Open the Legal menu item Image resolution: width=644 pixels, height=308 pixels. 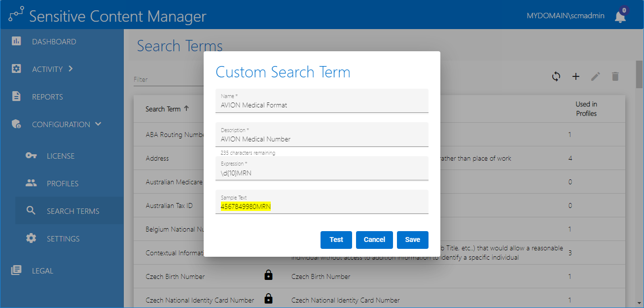[42, 271]
